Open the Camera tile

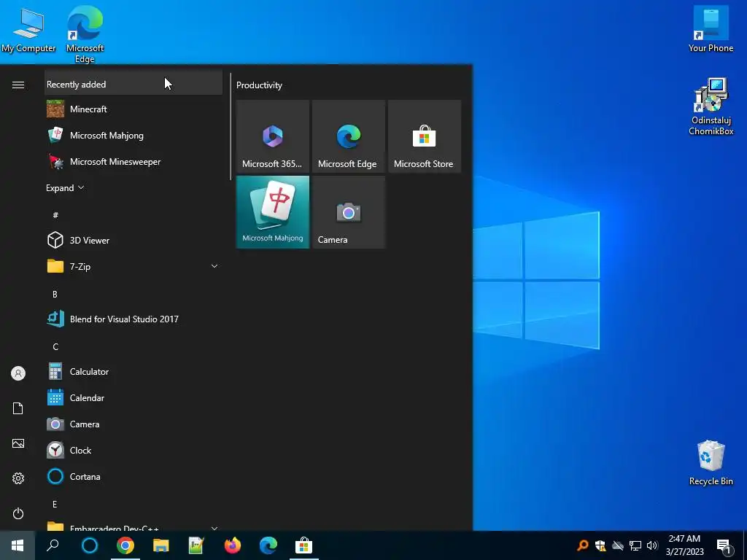click(x=348, y=212)
